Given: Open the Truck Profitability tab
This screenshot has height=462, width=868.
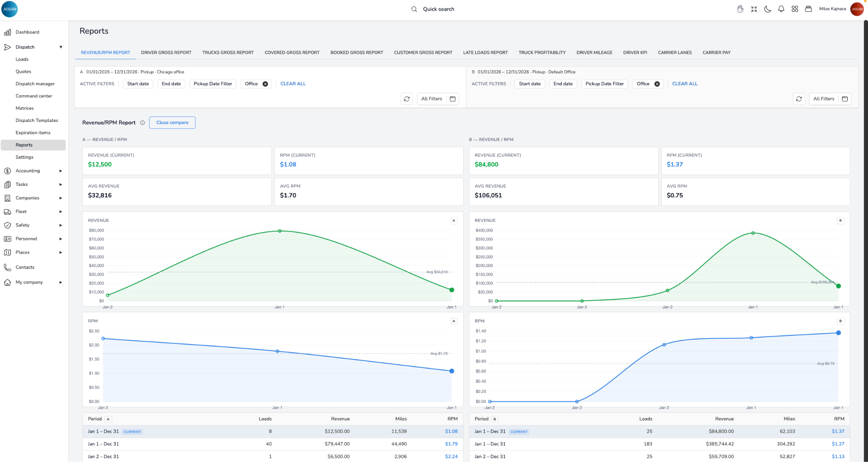Looking at the screenshot, I should [x=542, y=53].
